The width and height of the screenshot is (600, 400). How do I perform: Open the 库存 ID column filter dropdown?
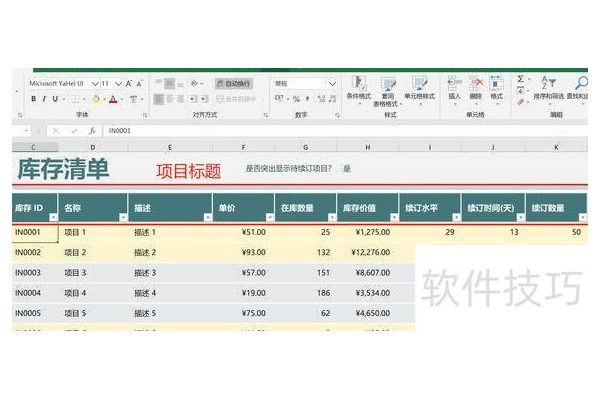(53, 217)
